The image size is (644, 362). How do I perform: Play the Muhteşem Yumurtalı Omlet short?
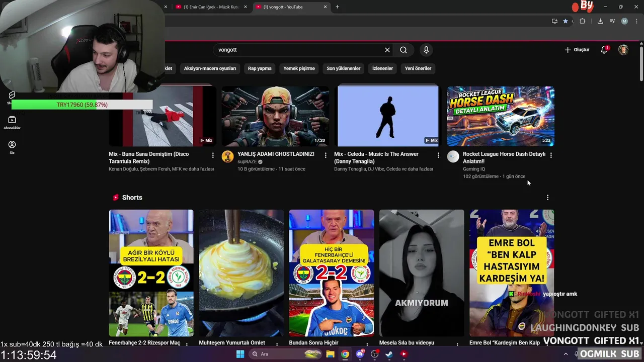tap(241, 273)
